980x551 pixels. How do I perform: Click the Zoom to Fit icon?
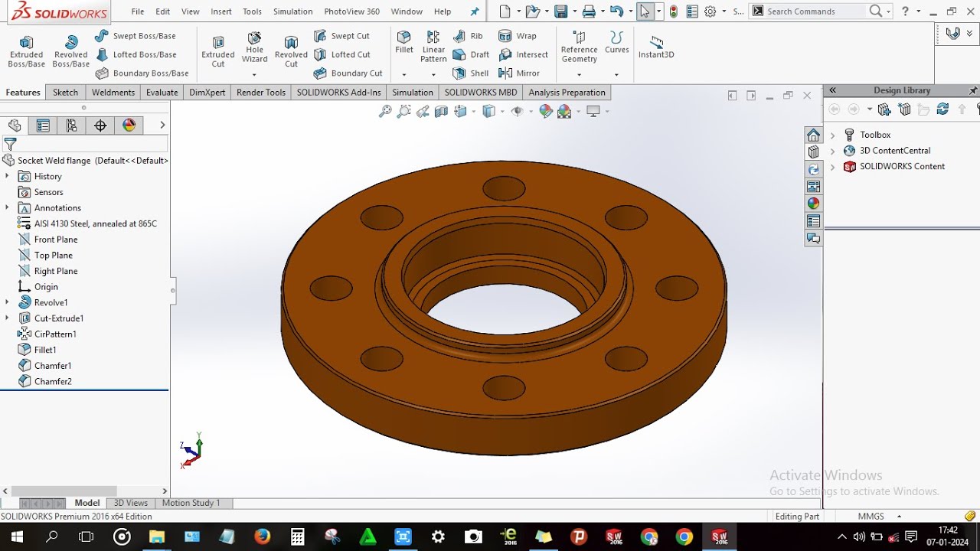tap(385, 112)
